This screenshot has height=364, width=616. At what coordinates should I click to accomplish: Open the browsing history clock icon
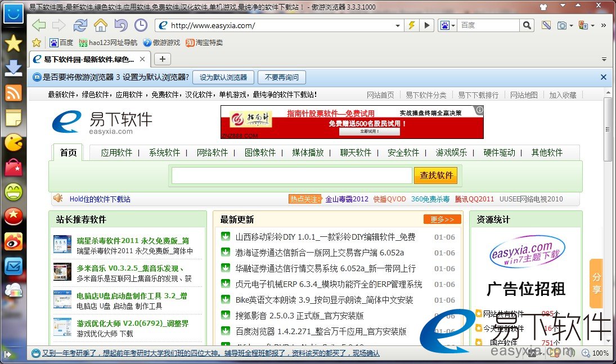pyautogui.click(x=140, y=25)
